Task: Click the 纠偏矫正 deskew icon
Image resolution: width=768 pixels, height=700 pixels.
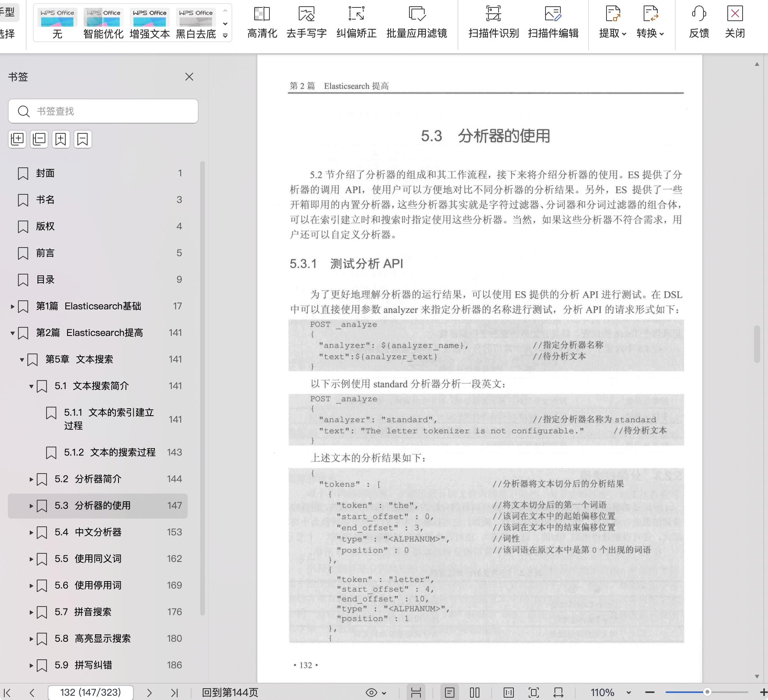Action: tap(356, 14)
